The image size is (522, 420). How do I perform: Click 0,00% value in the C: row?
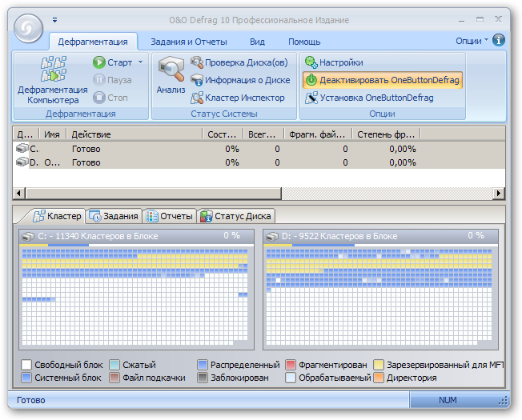(x=403, y=149)
